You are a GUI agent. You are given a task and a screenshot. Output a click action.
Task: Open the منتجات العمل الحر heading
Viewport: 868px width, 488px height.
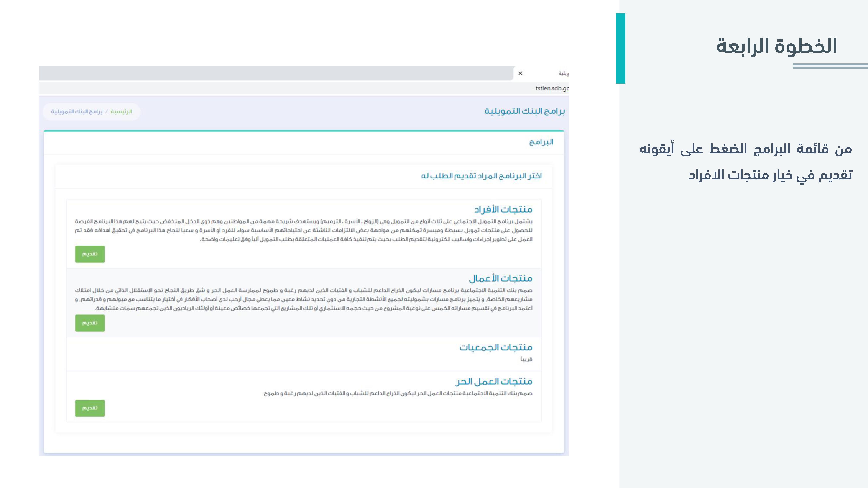[x=494, y=382]
